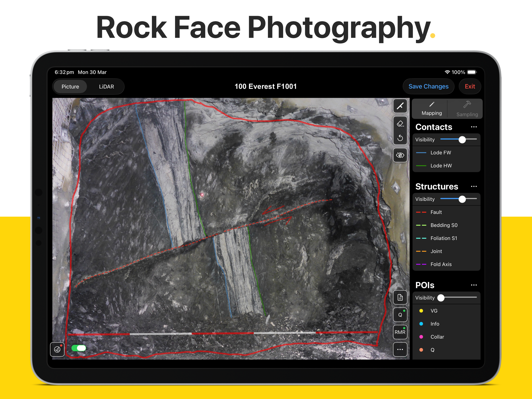Switch to the LiDAR tab
This screenshot has height=399, width=532.
[106, 87]
